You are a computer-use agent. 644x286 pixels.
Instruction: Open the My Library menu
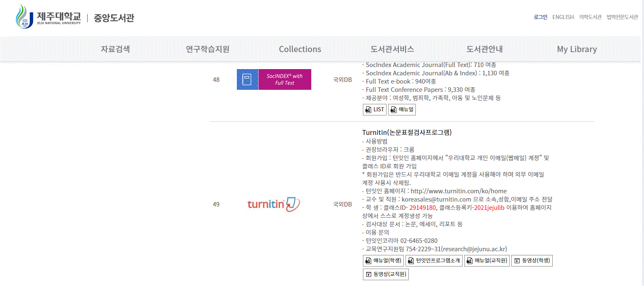pyautogui.click(x=576, y=49)
